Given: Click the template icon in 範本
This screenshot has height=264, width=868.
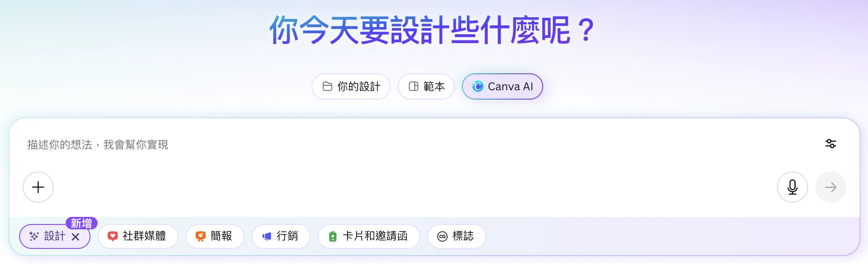Looking at the screenshot, I should 413,86.
